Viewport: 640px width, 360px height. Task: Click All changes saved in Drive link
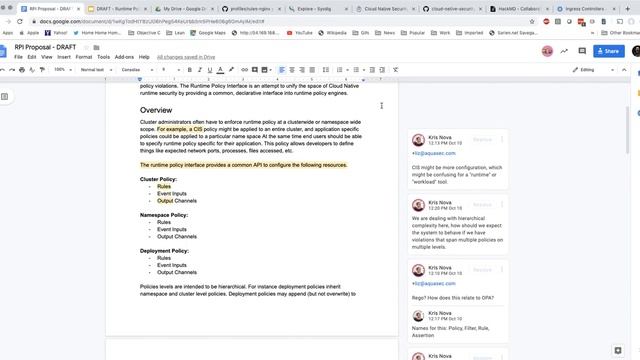186,57
